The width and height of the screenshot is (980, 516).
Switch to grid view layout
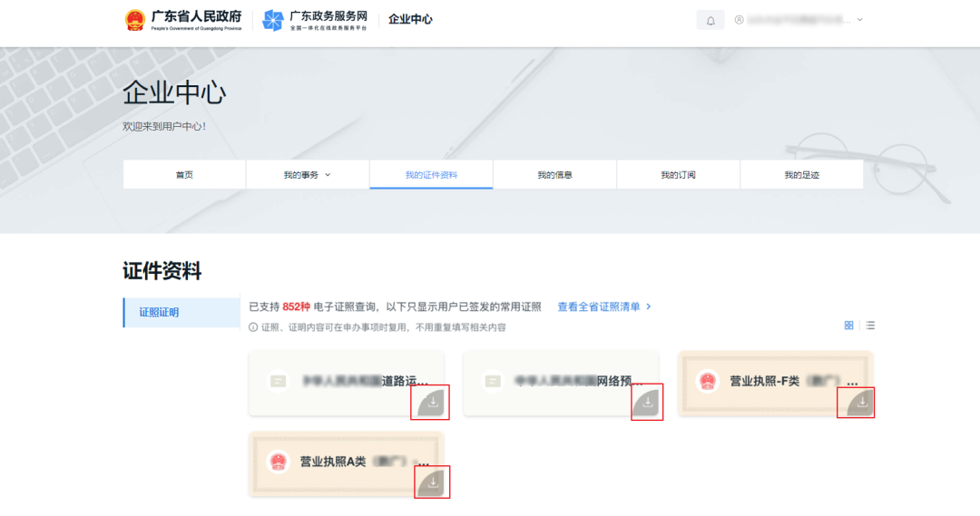coord(849,326)
